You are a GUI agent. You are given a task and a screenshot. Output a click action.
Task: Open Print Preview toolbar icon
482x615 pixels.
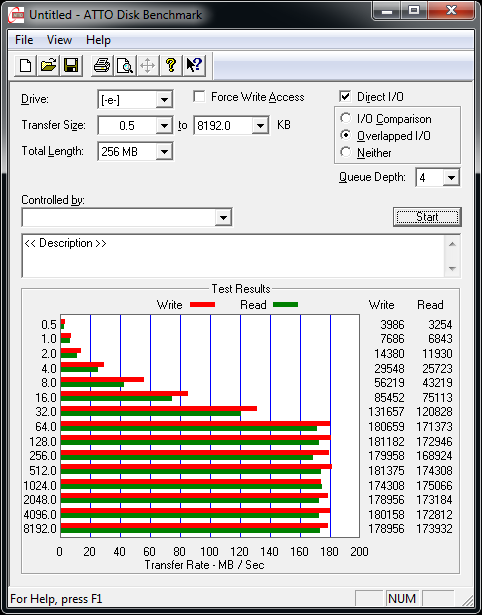(x=125, y=65)
